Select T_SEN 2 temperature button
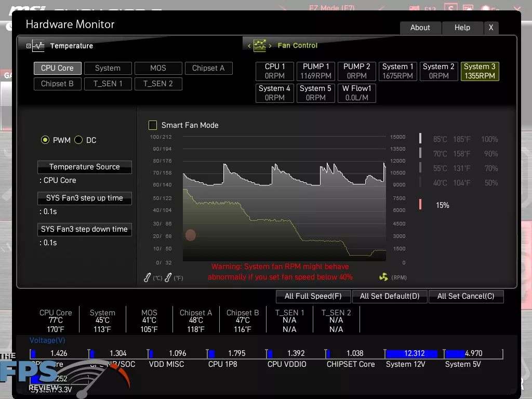Screen dimensions: 532x399 point(158,84)
